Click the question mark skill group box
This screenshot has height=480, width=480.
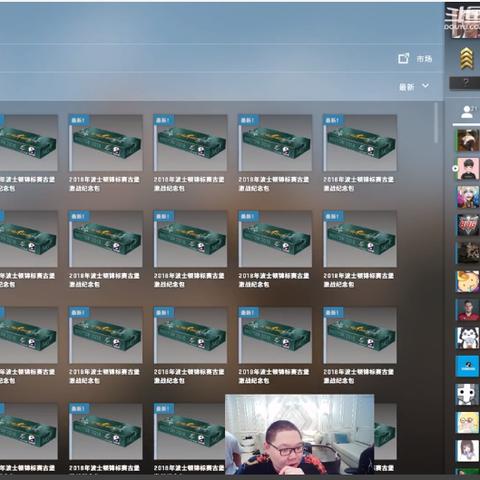pos(465,83)
